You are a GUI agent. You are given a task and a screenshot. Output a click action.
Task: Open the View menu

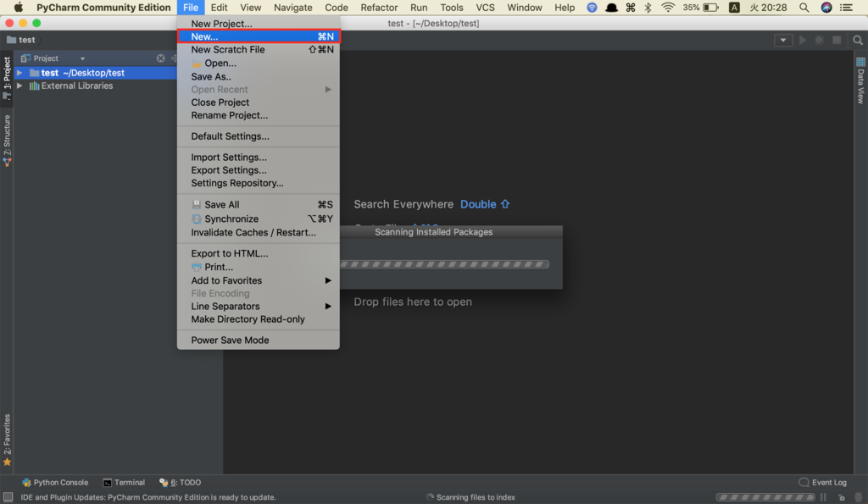250,7
